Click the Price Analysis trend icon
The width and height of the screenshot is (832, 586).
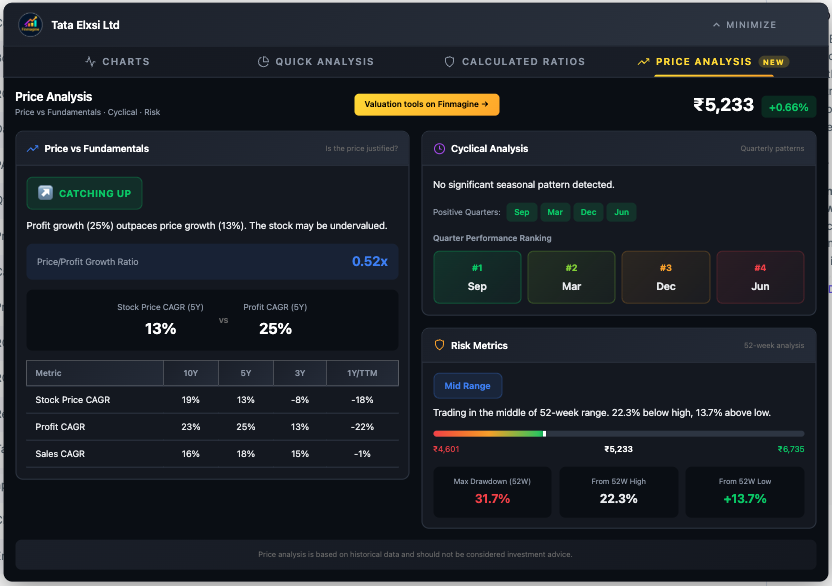click(643, 62)
